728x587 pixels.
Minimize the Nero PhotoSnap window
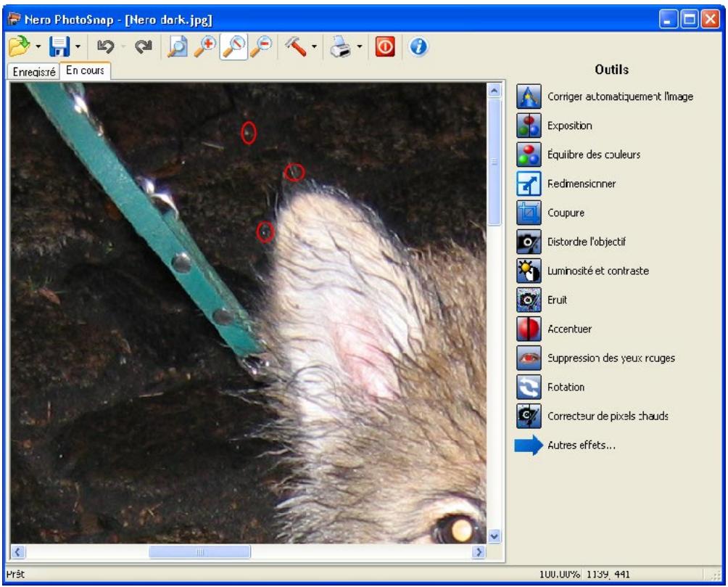click(669, 19)
